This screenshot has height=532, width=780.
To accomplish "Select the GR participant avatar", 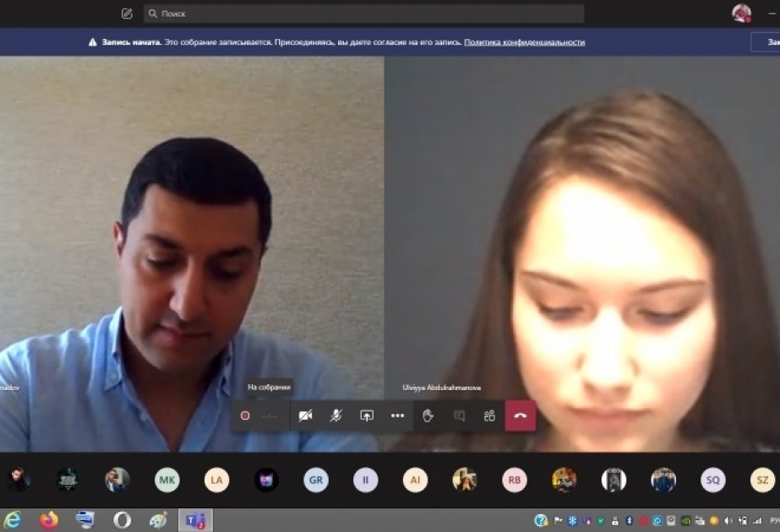I will [316, 480].
